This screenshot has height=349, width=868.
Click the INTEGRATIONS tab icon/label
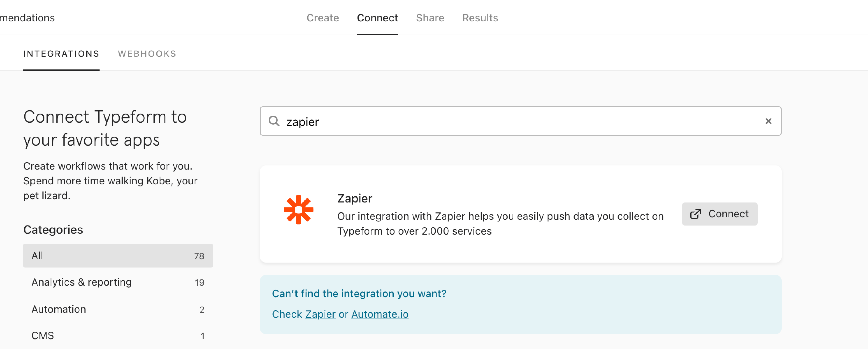(x=61, y=54)
